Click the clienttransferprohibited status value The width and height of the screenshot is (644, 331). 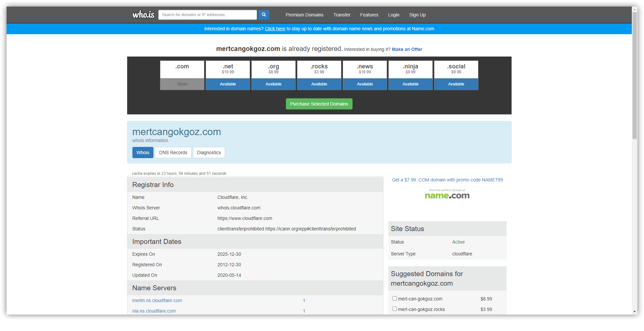click(287, 229)
